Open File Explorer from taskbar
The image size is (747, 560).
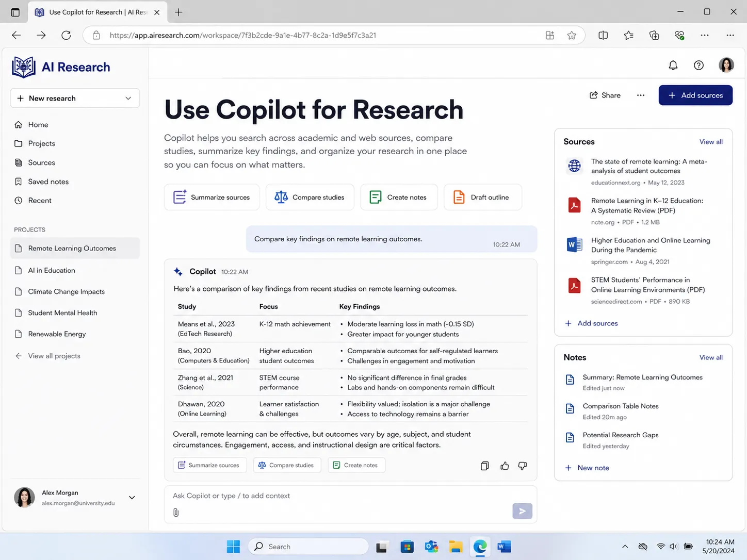pyautogui.click(x=456, y=547)
